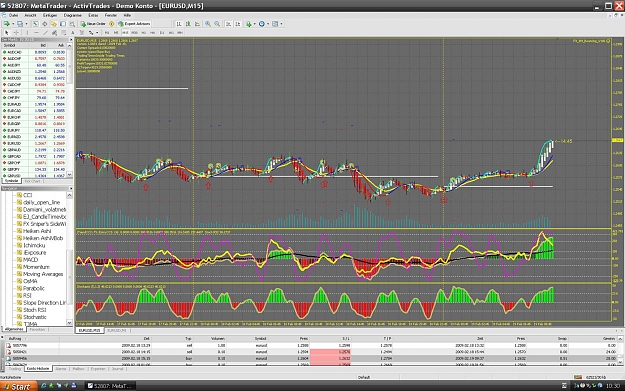
Task: Close the Navigator panel
Action: coord(71,189)
